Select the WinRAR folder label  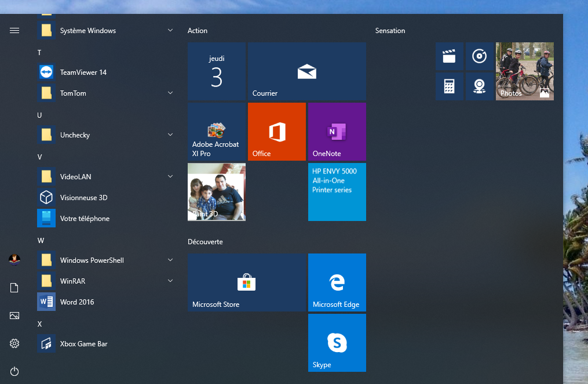tap(73, 281)
